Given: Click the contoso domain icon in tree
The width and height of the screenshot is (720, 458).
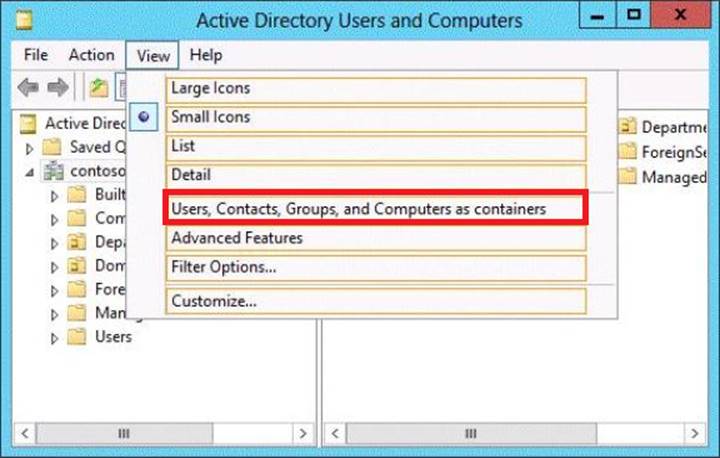Looking at the screenshot, I should pos(53,171).
